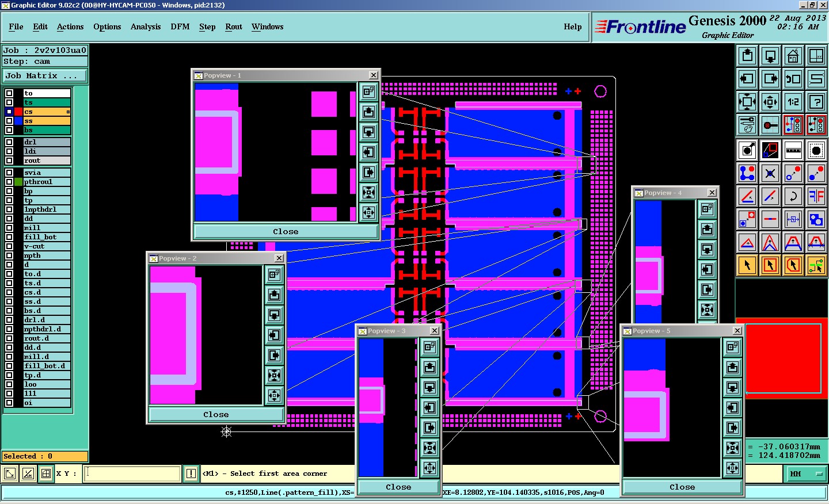The image size is (829, 504).
Task: Open the Help menu
Action: click(573, 26)
